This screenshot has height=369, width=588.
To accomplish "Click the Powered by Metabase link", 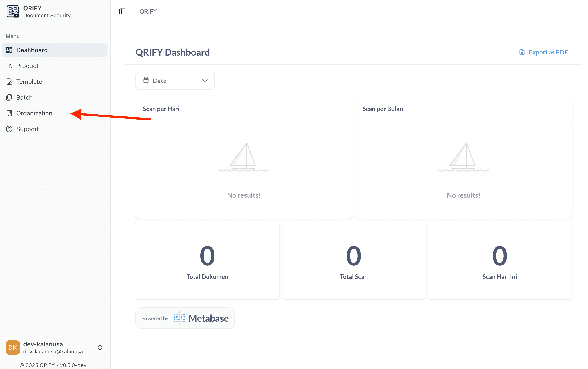I will (x=185, y=318).
